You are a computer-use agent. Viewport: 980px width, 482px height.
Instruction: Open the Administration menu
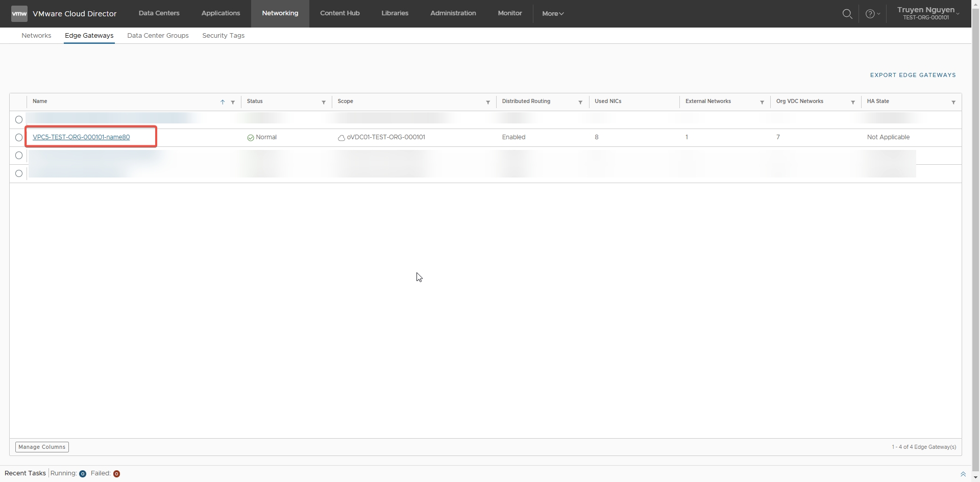[453, 13]
